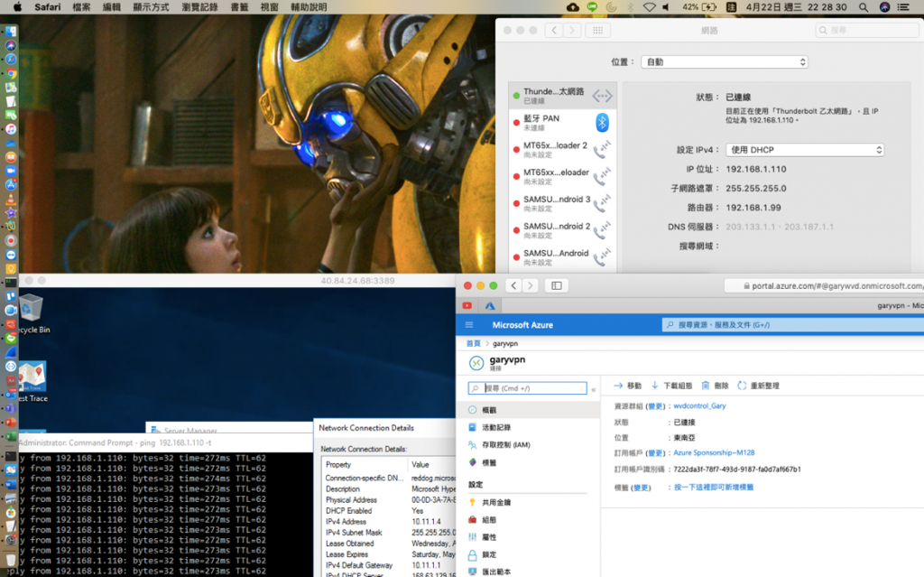Open the Safari menu in menu bar
Viewport: 924px width, 577px height.
pyautogui.click(x=48, y=7)
